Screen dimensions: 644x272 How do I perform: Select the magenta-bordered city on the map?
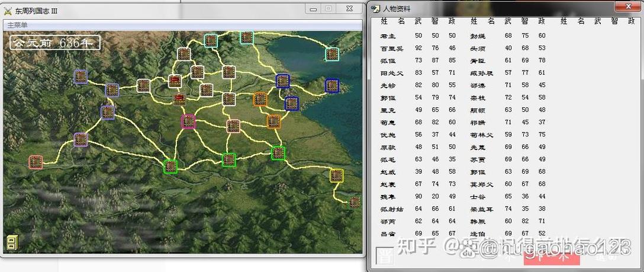188,121
